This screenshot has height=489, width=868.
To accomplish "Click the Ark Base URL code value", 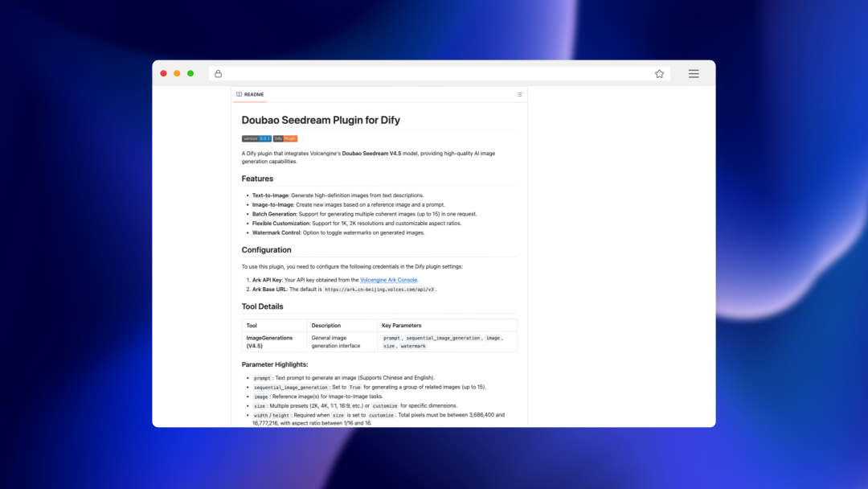I will 379,290.
